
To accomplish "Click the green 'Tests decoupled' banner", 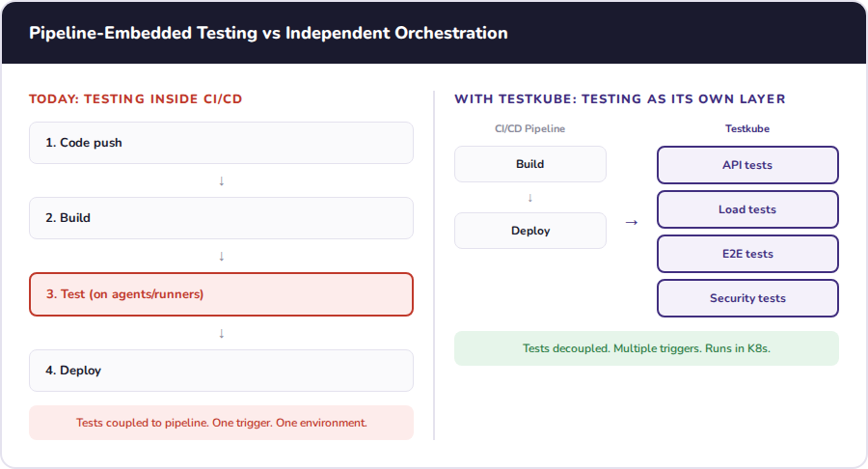I will [x=646, y=348].
